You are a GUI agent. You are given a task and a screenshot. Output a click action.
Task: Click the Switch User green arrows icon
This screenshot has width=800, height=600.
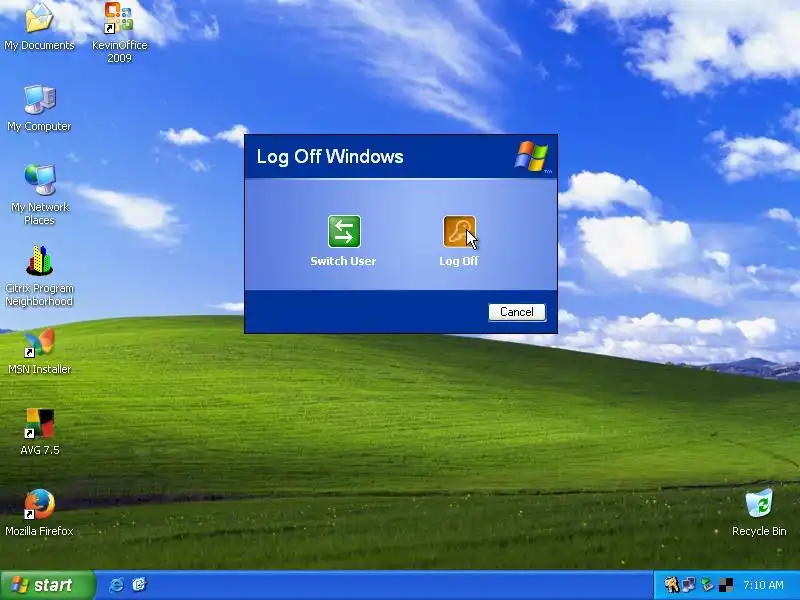click(344, 231)
